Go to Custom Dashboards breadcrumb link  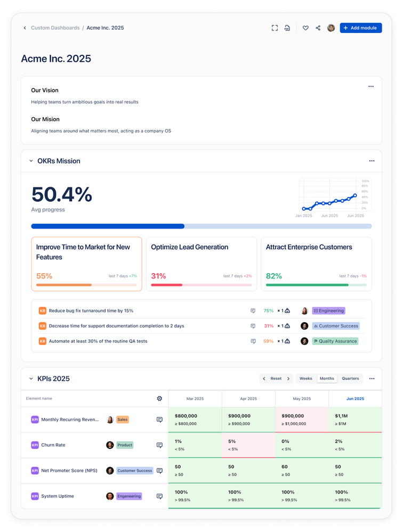point(55,28)
